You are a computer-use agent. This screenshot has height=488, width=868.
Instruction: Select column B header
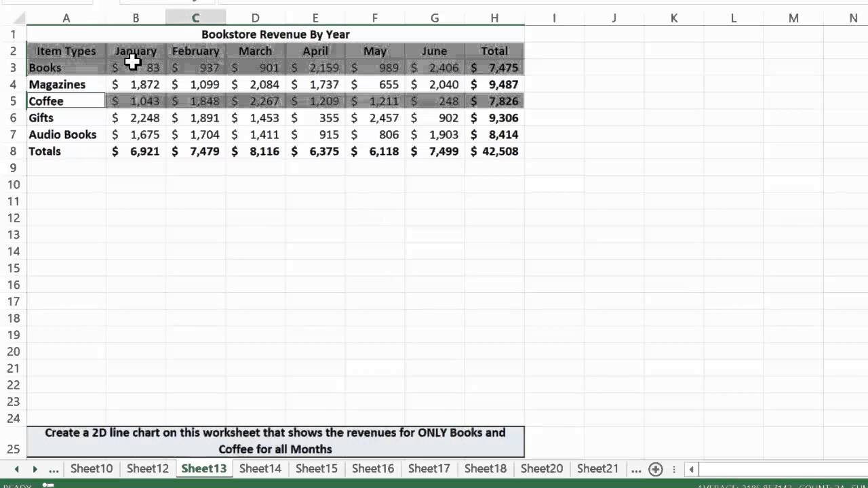(x=136, y=18)
